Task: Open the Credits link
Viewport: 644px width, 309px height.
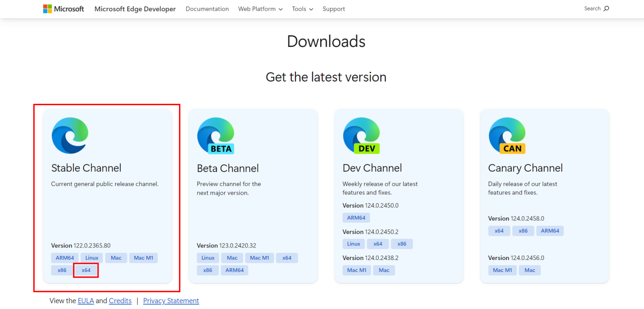Action: pyautogui.click(x=120, y=301)
